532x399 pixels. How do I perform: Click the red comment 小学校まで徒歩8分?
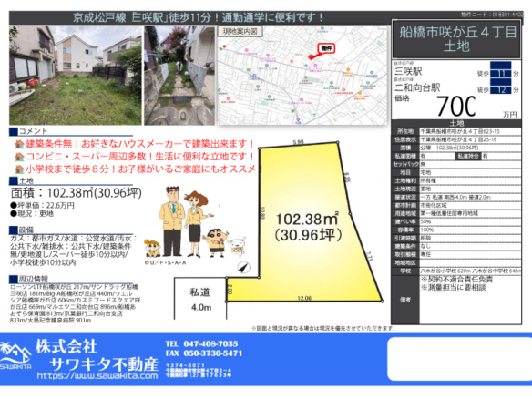144,169
